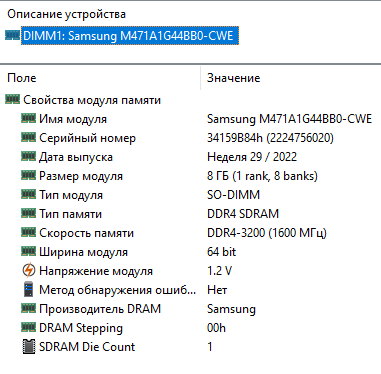The height and width of the screenshot is (374, 381).
Task: Select the Скорость памяти field
Action: [86, 233]
